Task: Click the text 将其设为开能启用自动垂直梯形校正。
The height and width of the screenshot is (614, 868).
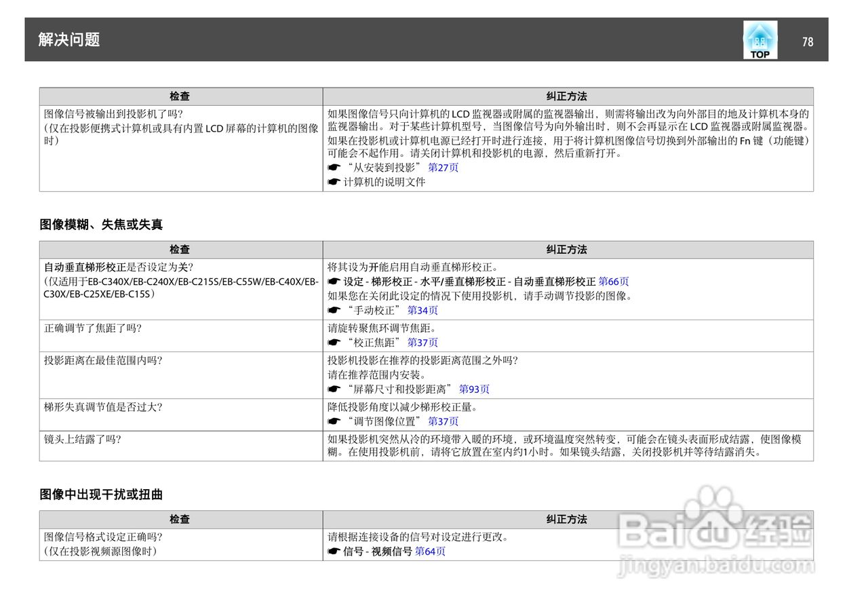Action: (413, 267)
